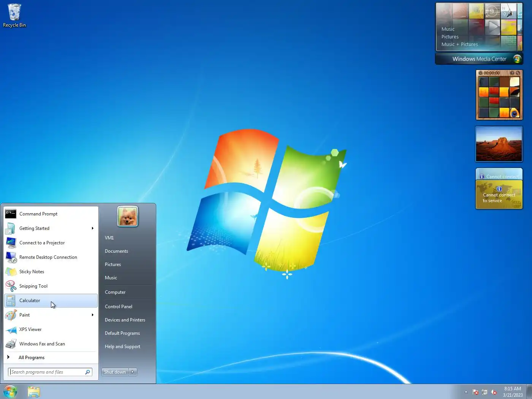
Task: Open Computer from Start menu
Action: (127, 292)
